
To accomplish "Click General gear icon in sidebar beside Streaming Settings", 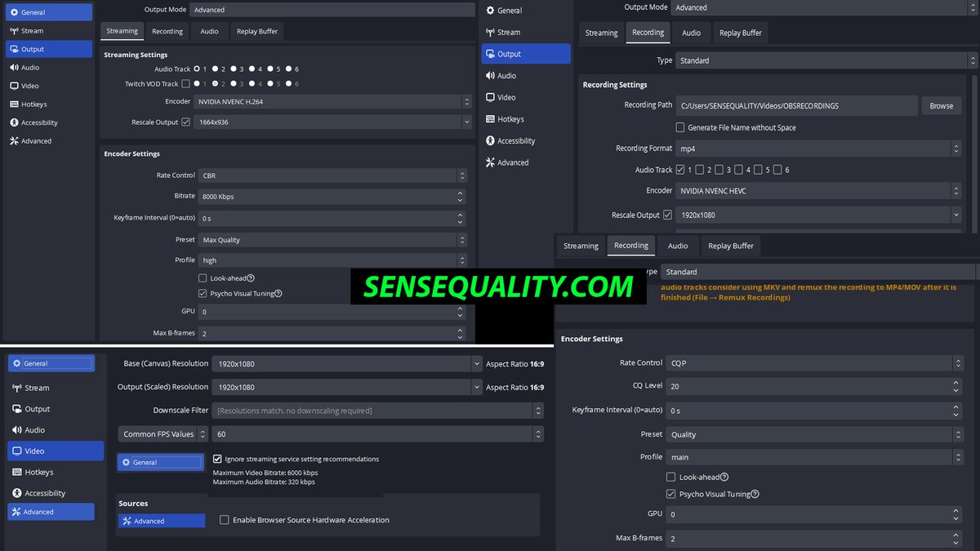I will (x=14, y=12).
